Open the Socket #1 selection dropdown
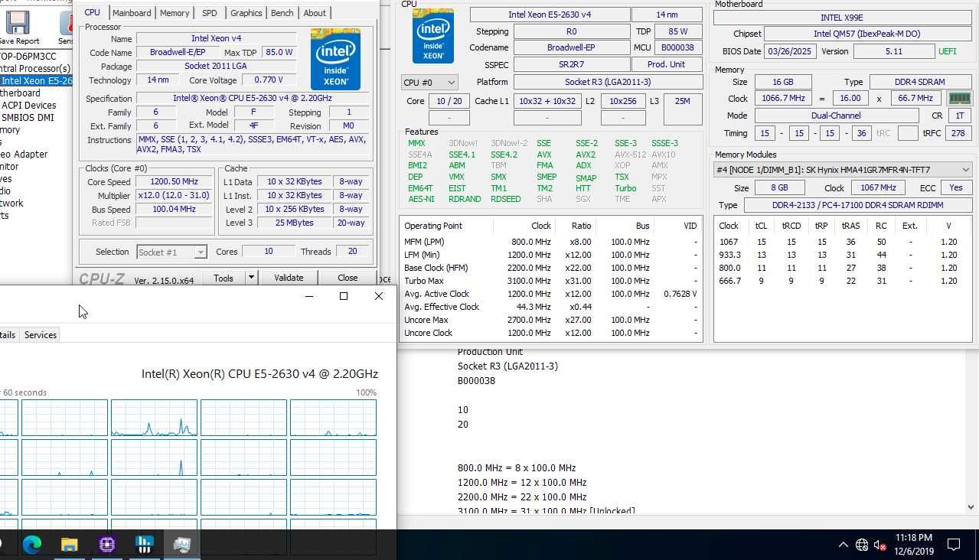 click(x=171, y=252)
